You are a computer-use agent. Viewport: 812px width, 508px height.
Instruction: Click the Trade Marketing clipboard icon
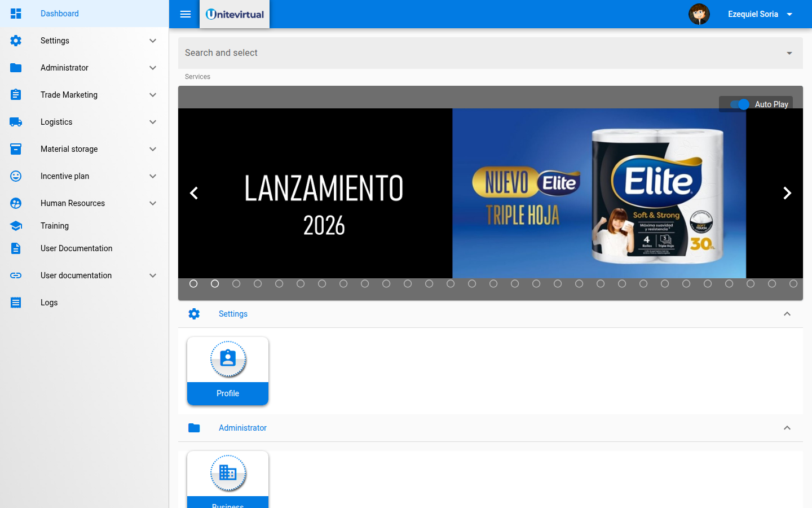(16, 95)
